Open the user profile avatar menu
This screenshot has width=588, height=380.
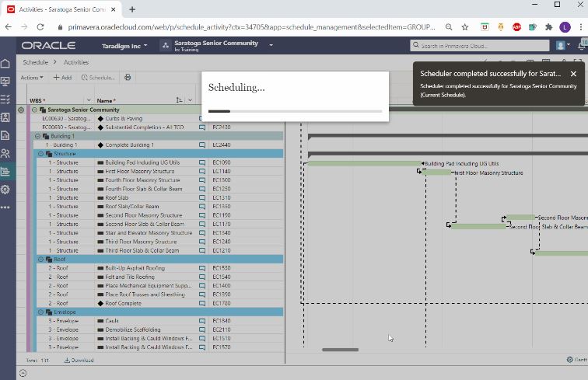point(562,45)
